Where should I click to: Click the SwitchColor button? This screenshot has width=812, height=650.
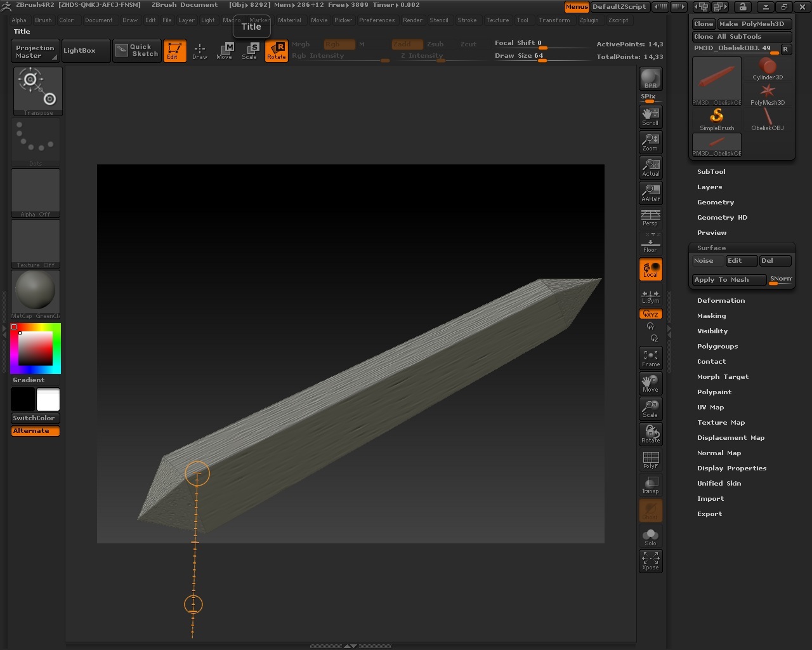click(36, 418)
